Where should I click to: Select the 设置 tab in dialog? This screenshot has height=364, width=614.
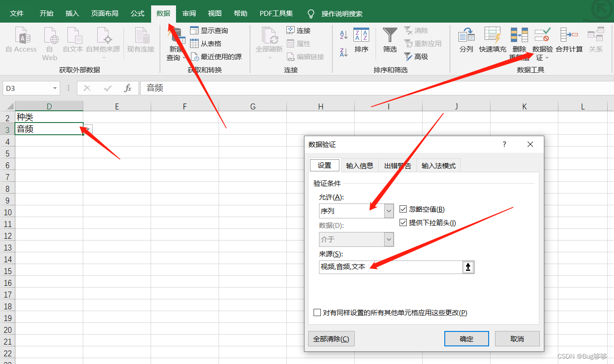[324, 165]
